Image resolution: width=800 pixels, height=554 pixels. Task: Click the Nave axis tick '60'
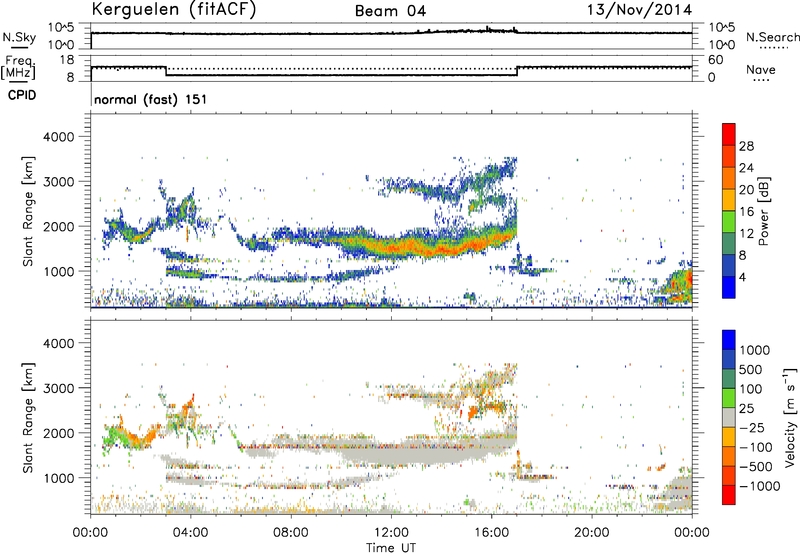(715, 60)
